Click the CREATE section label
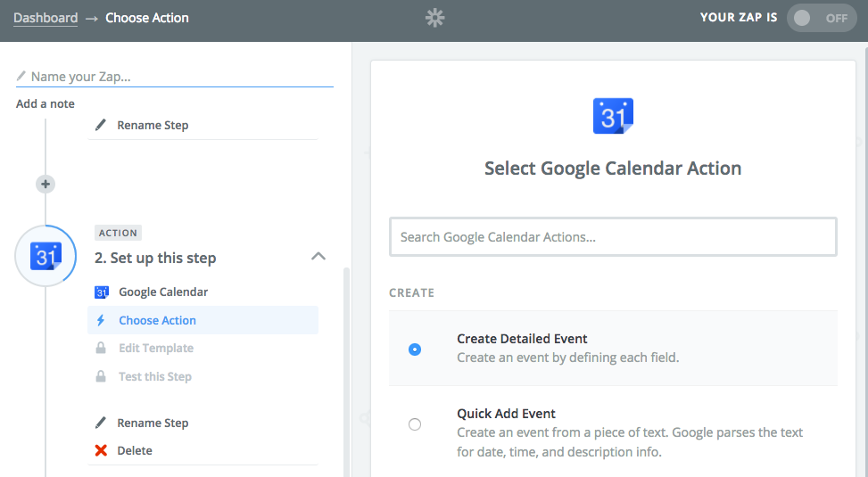Viewport: 868px width, 477px height. point(412,292)
